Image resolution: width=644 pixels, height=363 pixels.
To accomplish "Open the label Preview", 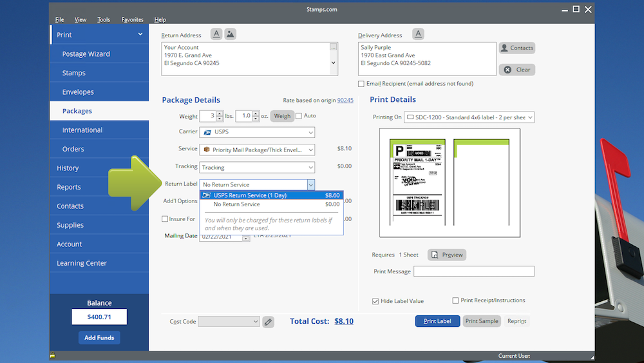I will point(446,255).
